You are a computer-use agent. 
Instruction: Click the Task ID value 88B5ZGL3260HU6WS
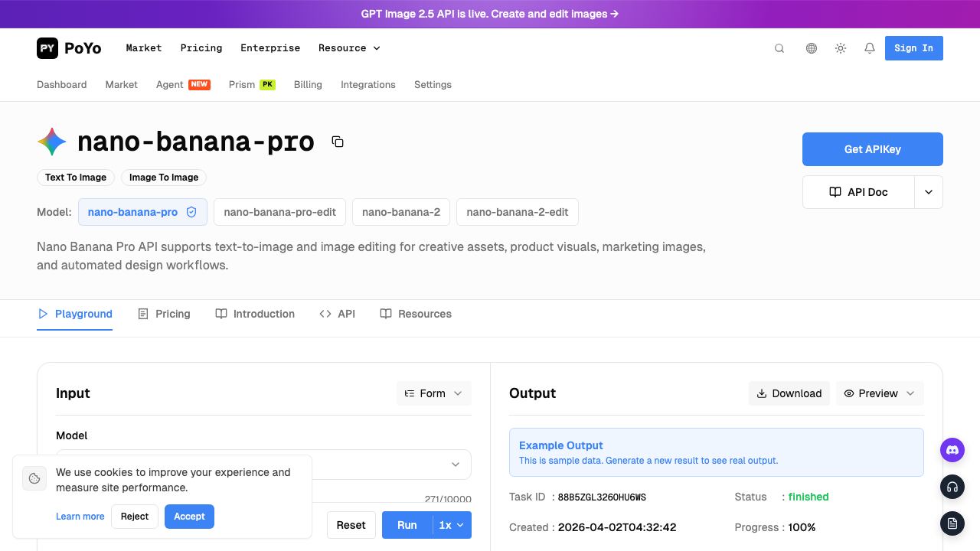coord(602,497)
